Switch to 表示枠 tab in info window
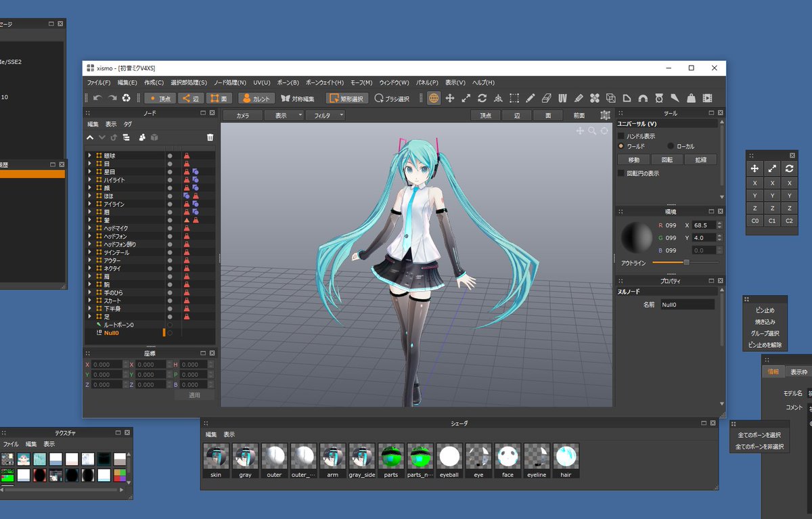This screenshot has width=812, height=519. coord(799,372)
